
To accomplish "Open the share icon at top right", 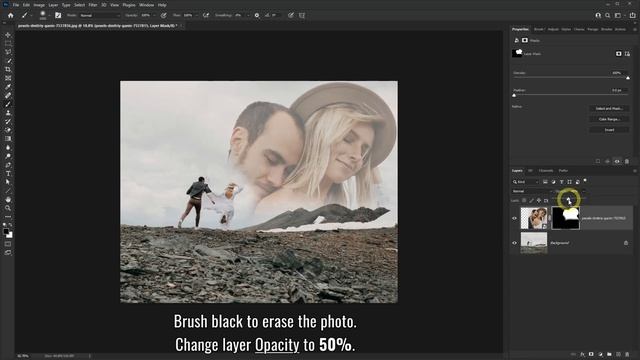I will click(x=632, y=16).
